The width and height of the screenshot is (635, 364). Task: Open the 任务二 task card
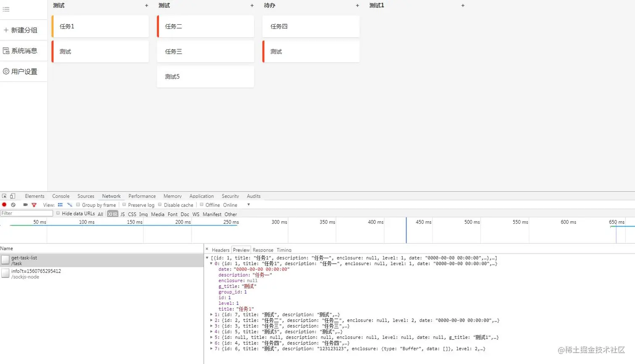coord(205,26)
